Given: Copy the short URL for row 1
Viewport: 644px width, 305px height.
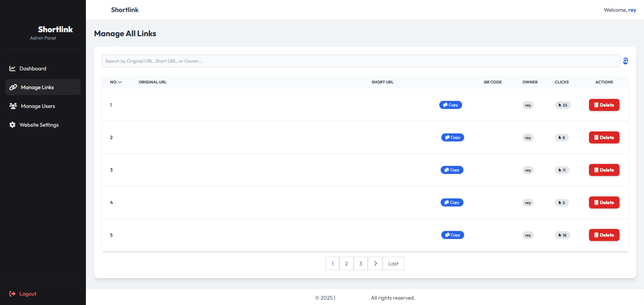Looking at the screenshot, I should coord(450,105).
